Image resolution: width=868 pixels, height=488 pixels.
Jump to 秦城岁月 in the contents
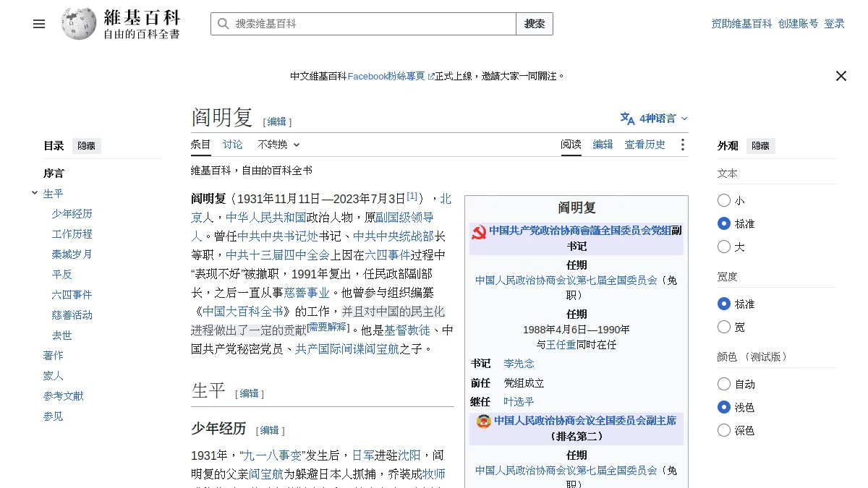[x=72, y=254]
